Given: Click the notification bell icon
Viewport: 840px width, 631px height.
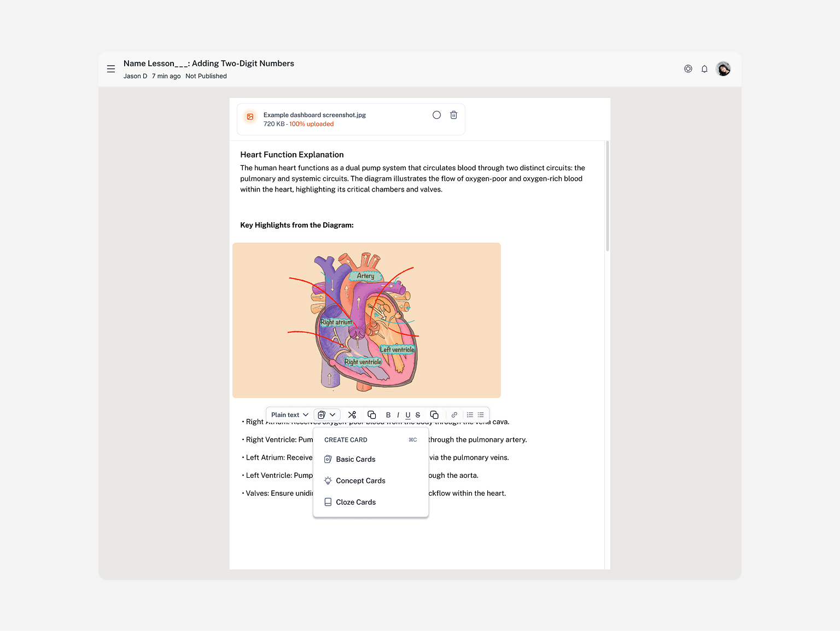Looking at the screenshot, I should (x=704, y=69).
